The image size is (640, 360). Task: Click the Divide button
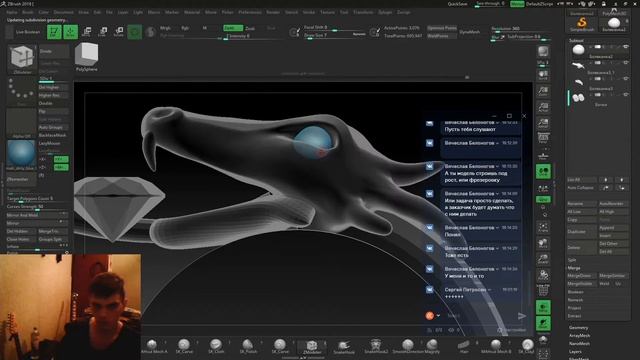tap(53, 51)
